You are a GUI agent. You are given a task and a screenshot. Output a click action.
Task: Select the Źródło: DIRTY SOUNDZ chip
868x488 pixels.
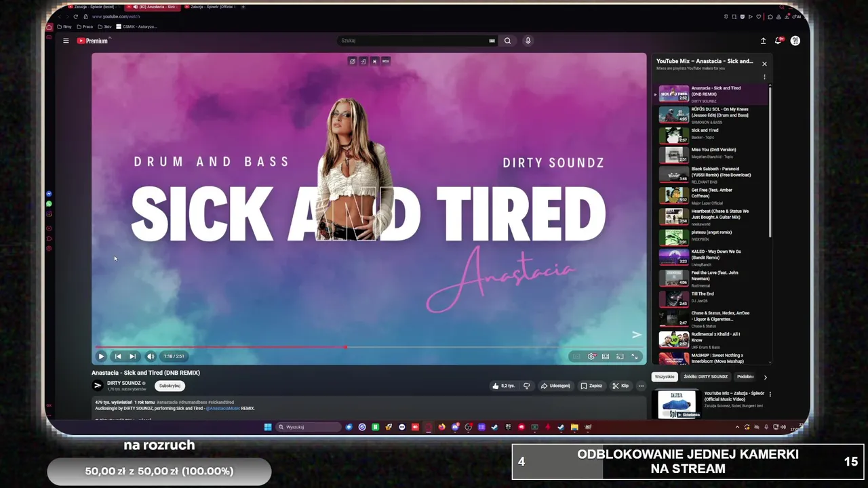705,377
